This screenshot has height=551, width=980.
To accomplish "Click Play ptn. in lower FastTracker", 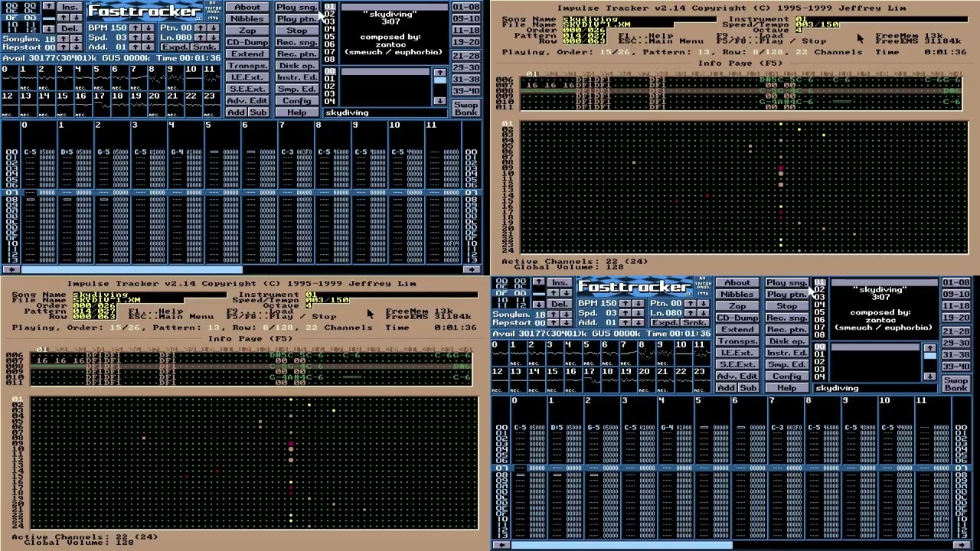I will 786,295.
